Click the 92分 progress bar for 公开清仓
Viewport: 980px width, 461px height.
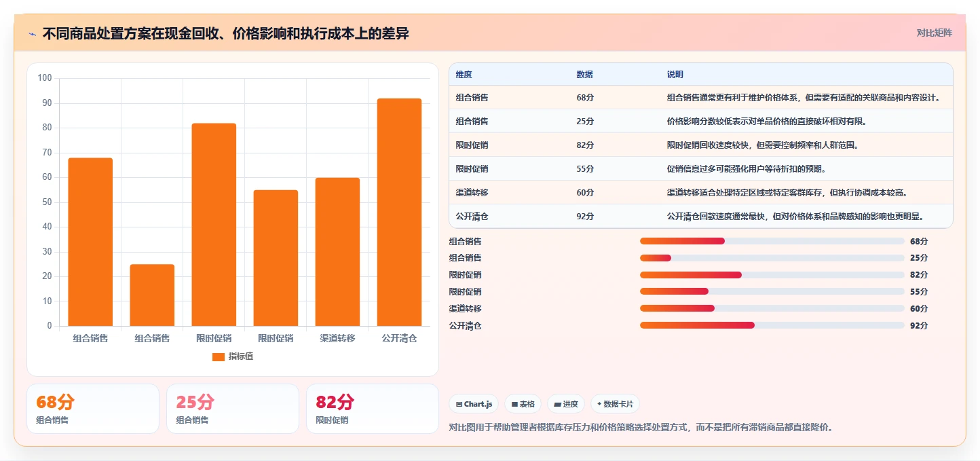772,325
